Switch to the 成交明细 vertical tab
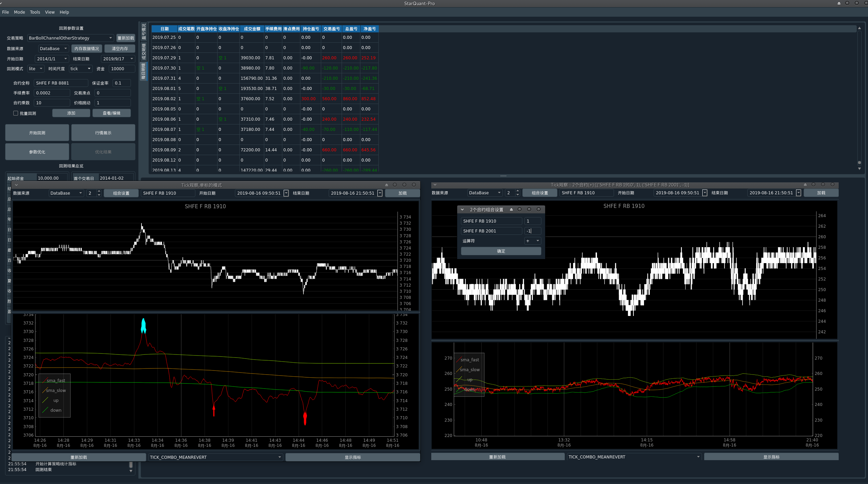The image size is (868, 484). click(x=144, y=51)
